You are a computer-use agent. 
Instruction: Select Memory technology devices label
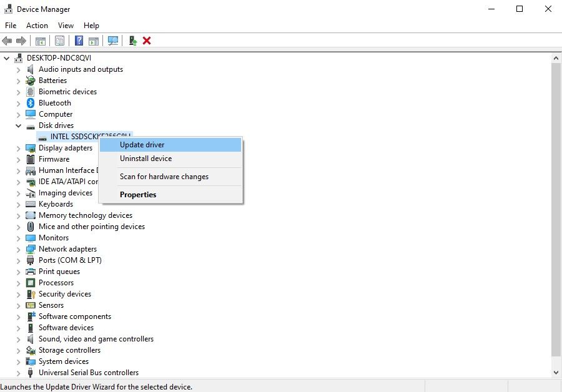point(86,215)
